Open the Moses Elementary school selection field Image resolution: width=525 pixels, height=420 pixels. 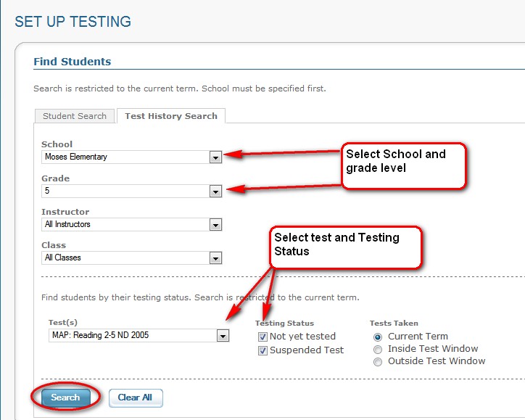125,157
